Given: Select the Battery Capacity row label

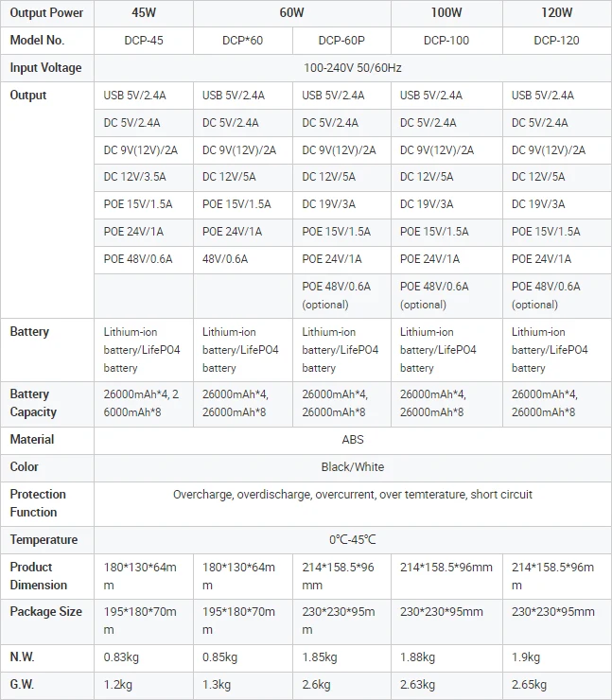Looking at the screenshot, I should tap(34, 403).
